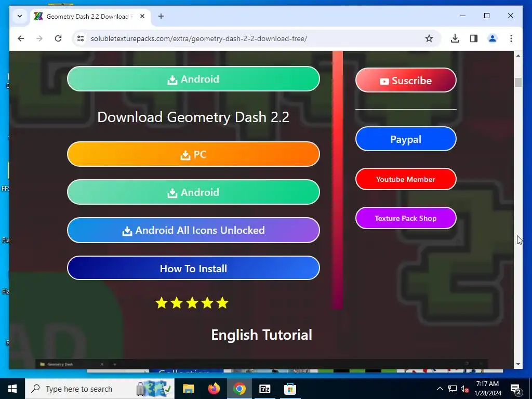Screen dimensions: 532x399
Task: Click the vertical scrollbar thumb
Action: coord(518,83)
